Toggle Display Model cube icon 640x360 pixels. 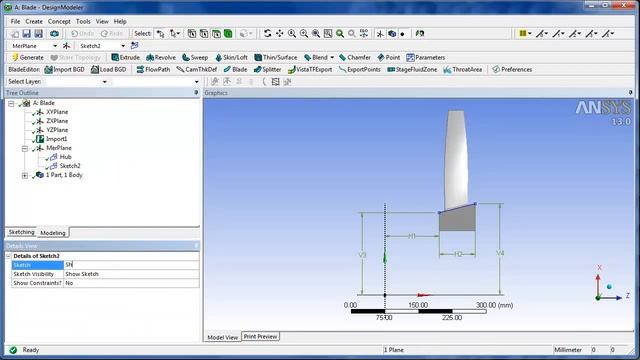click(392, 33)
